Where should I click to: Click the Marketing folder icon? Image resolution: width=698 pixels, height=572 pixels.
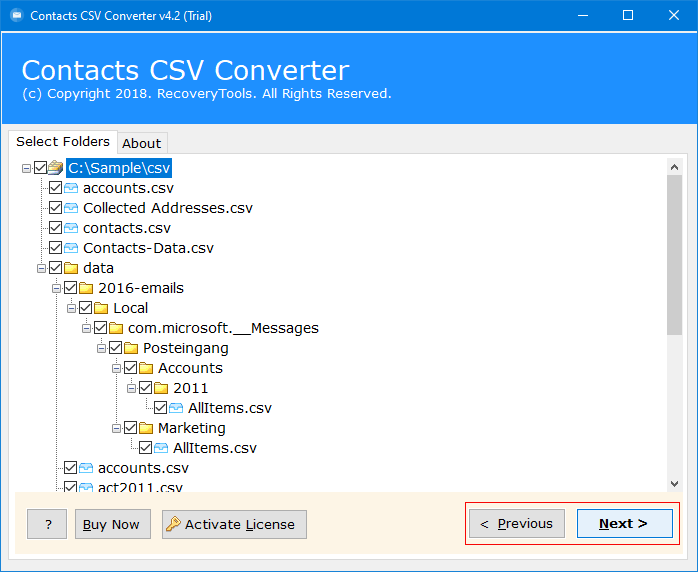click(146, 428)
